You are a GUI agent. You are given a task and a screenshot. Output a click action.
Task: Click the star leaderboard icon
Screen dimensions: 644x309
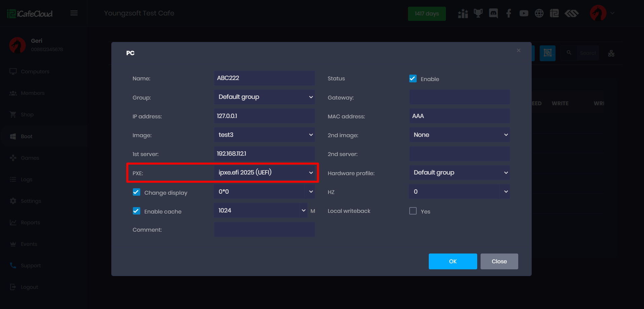tap(463, 13)
